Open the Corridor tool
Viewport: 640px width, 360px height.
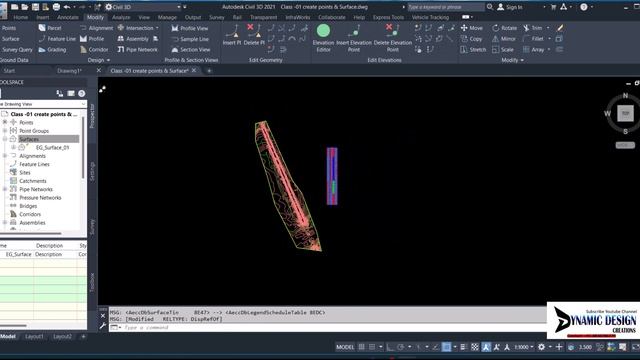94,49
